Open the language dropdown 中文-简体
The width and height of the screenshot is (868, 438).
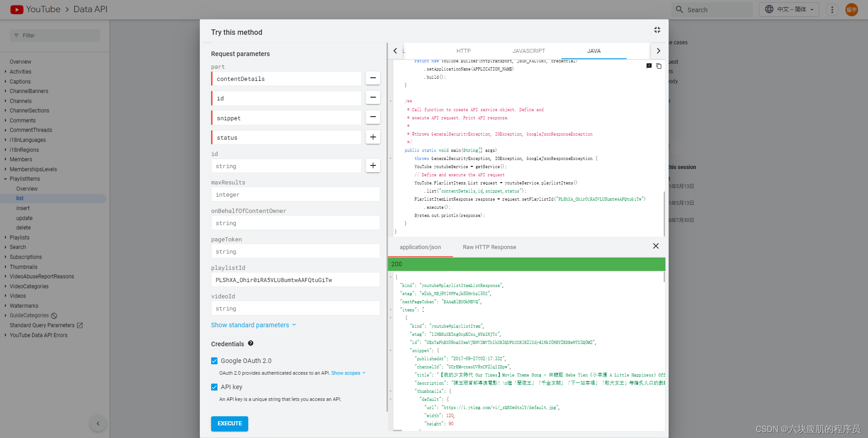pyautogui.click(x=789, y=9)
